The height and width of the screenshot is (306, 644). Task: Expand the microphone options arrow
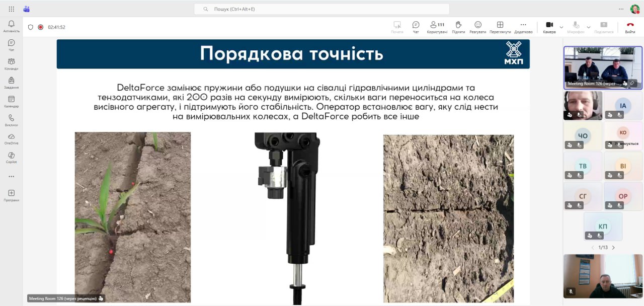(x=589, y=27)
